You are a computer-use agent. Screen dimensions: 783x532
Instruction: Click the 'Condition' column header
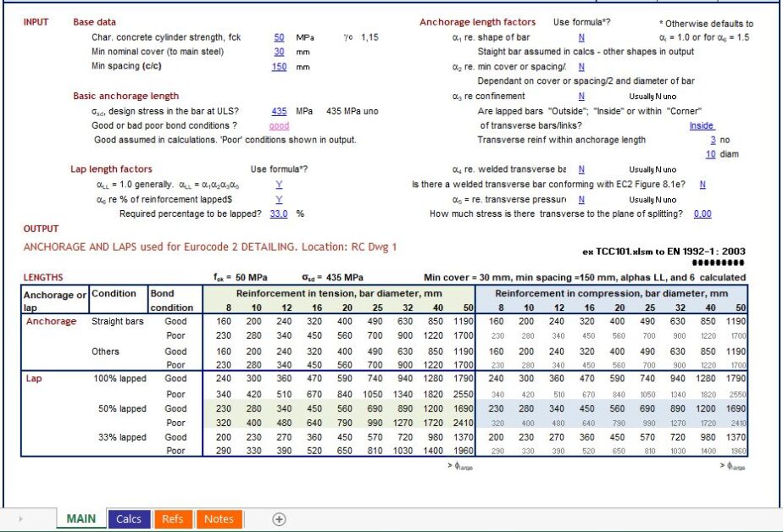[114, 293]
